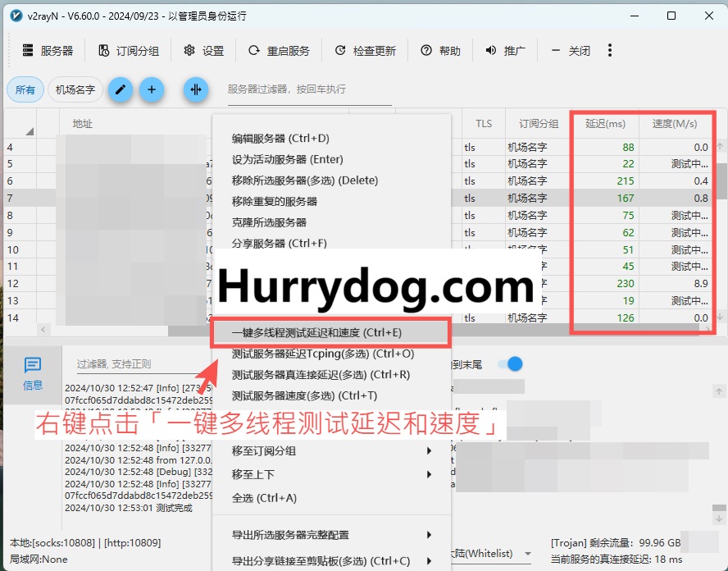This screenshot has height=571, width=728.
Task: Click the blue pencil edit subscription icon
Action: pyautogui.click(x=121, y=89)
